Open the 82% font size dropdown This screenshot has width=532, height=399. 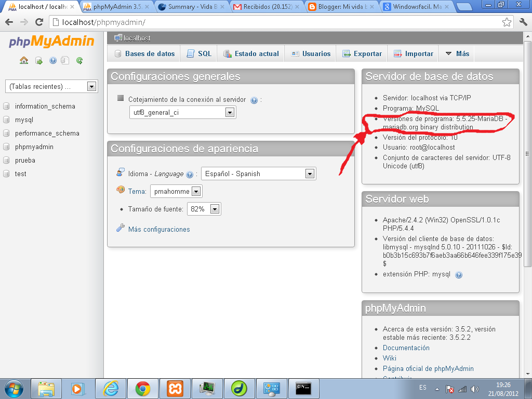point(204,209)
